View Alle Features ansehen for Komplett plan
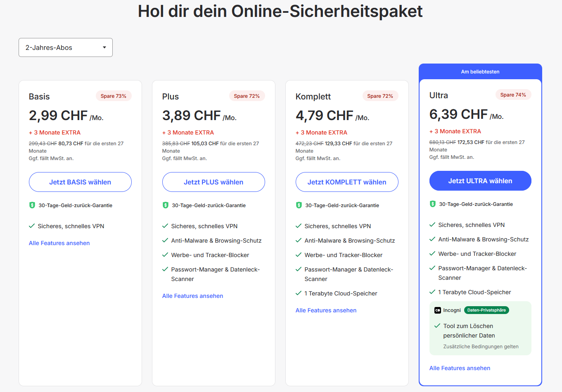 [x=326, y=310]
